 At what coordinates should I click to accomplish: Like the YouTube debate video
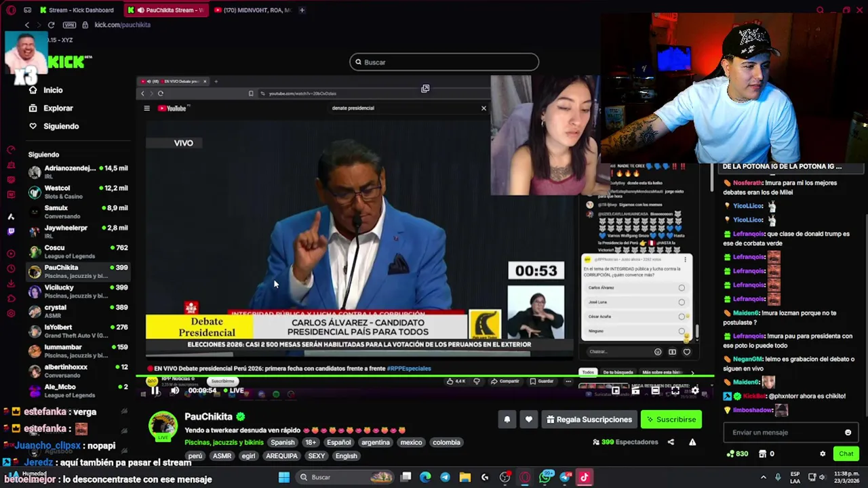pos(455,382)
